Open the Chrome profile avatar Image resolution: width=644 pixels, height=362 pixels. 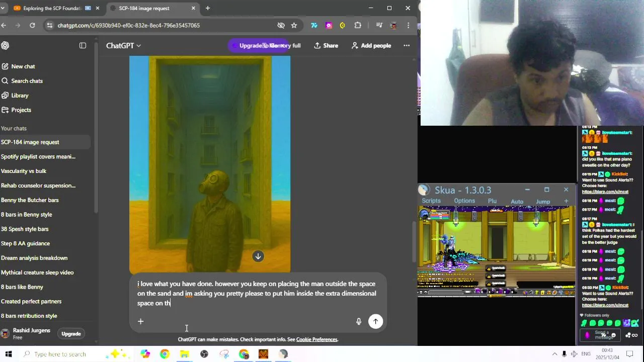point(394,25)
